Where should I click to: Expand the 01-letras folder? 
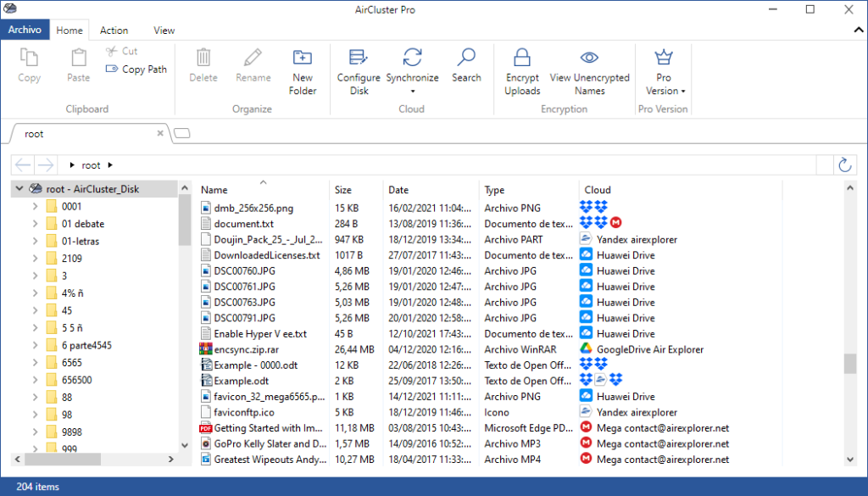click(35, 242)
